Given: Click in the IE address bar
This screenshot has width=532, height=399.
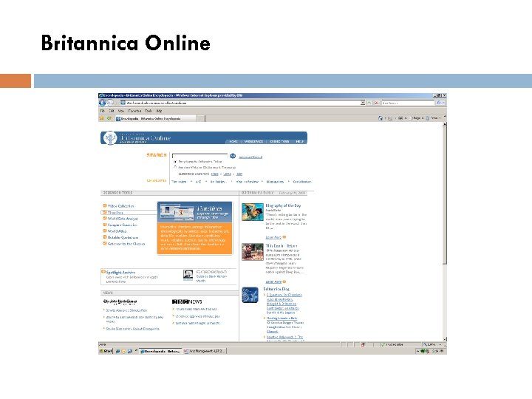Looking at the screenshot, I should click(x=241, y=103).
